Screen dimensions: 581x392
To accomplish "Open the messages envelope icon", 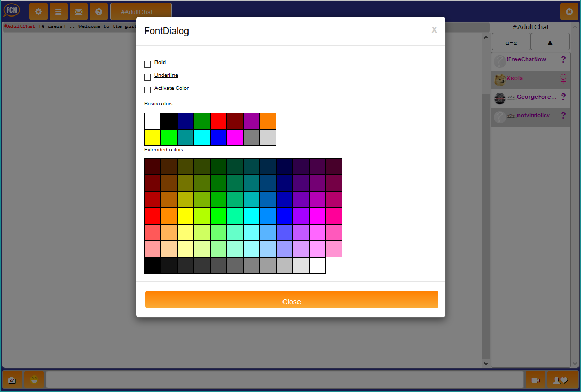I will [78, 11].
